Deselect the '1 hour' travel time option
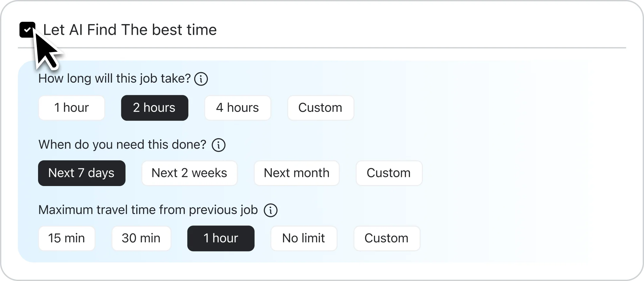The image size is (644, 281). click(221, 238)
